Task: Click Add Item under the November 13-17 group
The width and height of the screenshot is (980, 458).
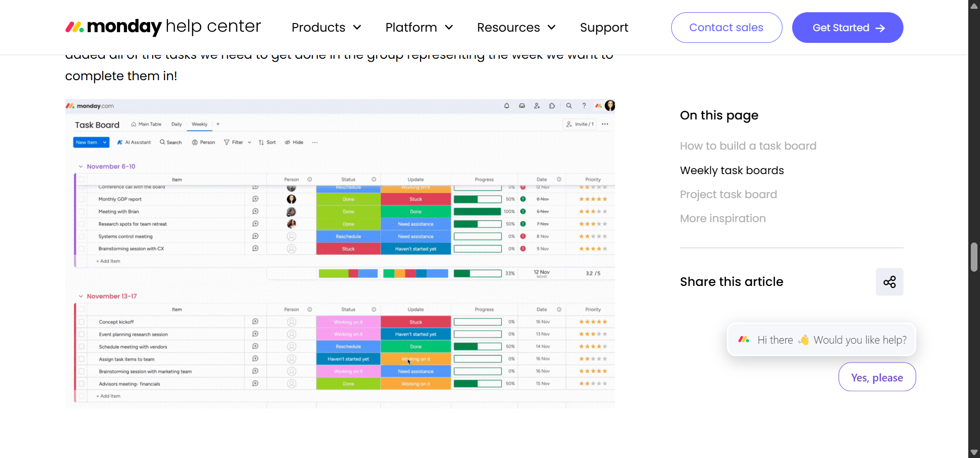Action: point(108,396)
